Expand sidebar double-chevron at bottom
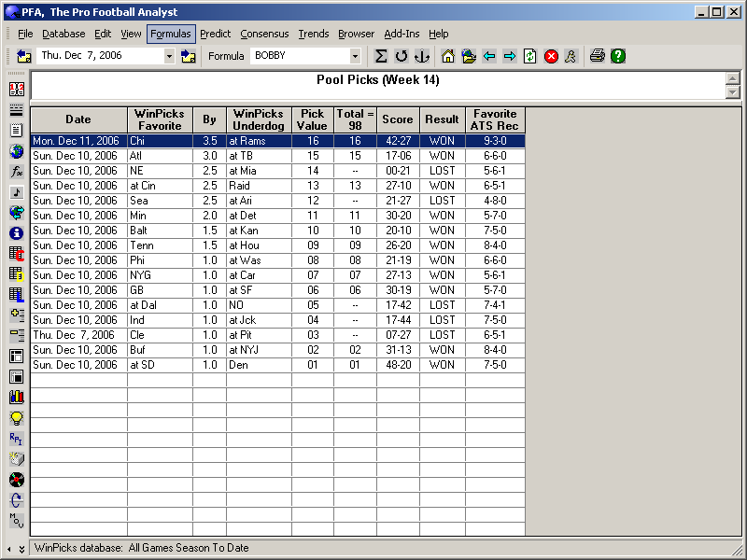Screen dimensions: 747x560 point(21,549)
